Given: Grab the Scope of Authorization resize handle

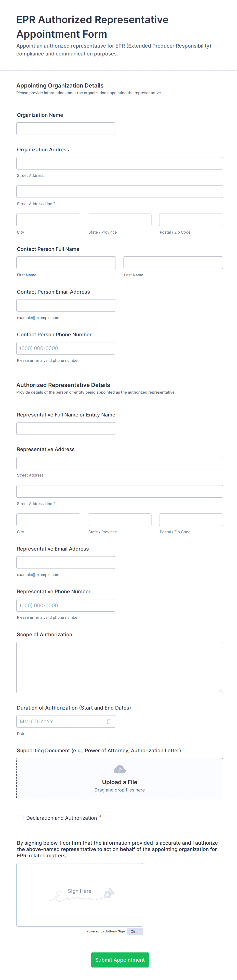Looking at the screenshot, I should 220,690.
